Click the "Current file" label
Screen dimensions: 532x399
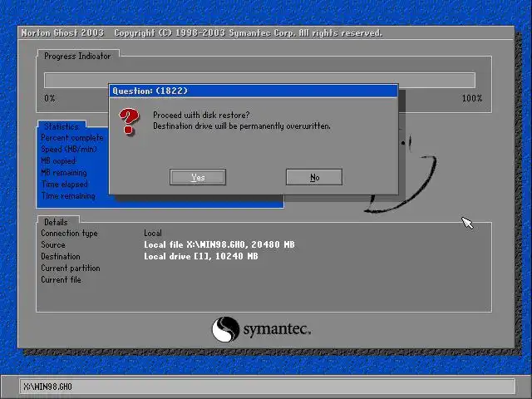pos(61,279)
